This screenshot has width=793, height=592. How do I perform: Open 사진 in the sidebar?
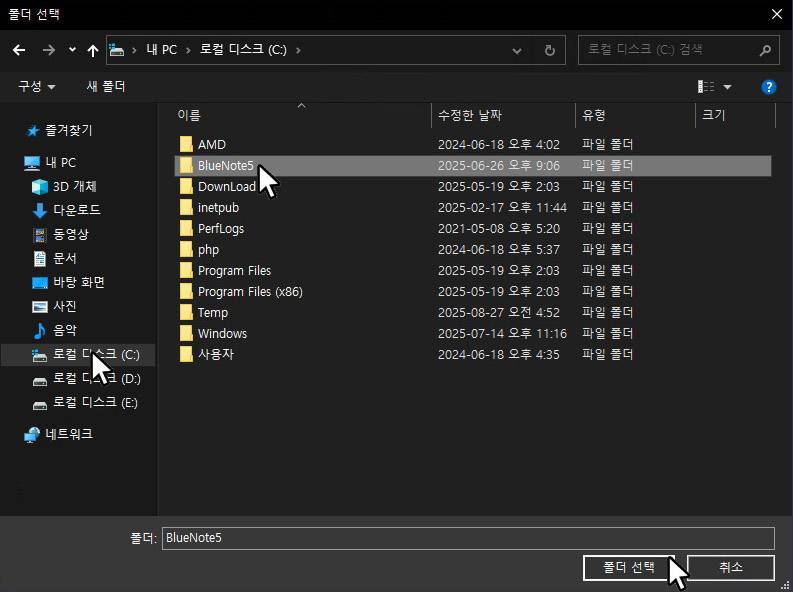click(54, 306)
